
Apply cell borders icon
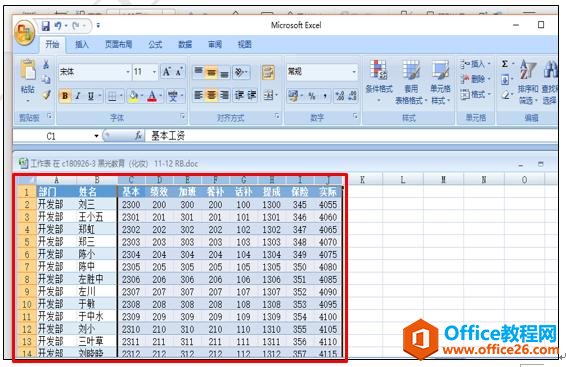112,96
